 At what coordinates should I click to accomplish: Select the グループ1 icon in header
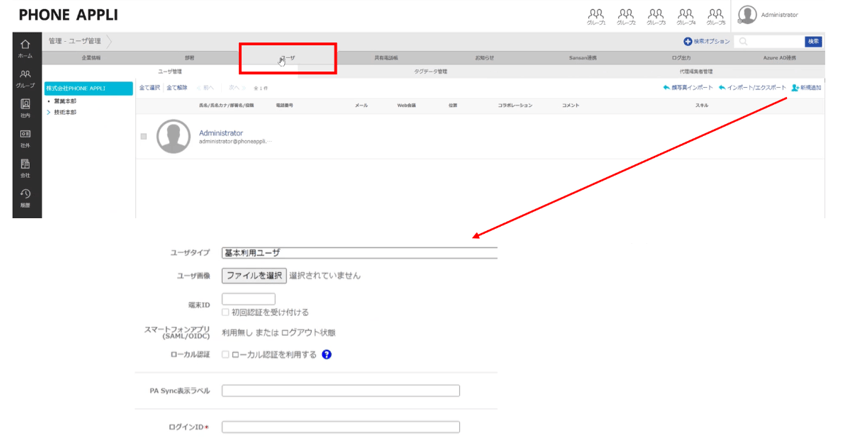click(x=596, y=17)
